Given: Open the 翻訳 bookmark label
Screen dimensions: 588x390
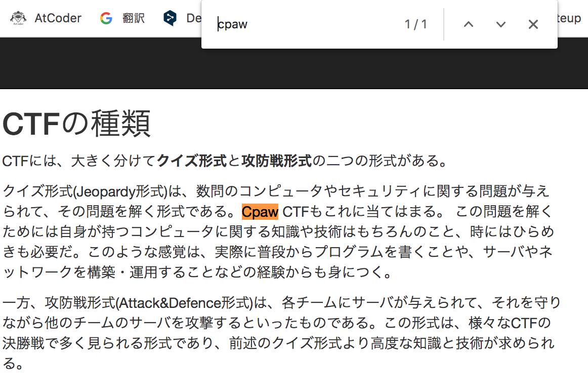Looking at the screenshot, I should click(134, 18).
